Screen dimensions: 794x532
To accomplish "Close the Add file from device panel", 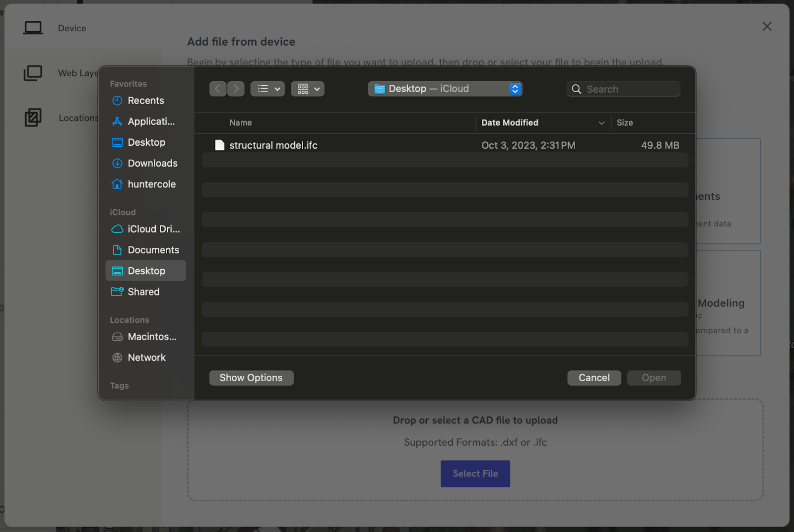I will coord(767,26).
